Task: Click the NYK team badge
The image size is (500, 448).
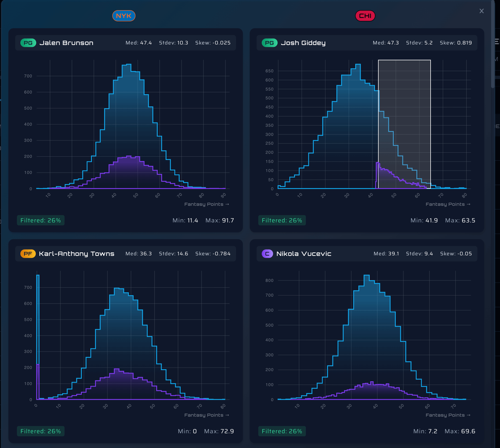Action: (124, 16)
